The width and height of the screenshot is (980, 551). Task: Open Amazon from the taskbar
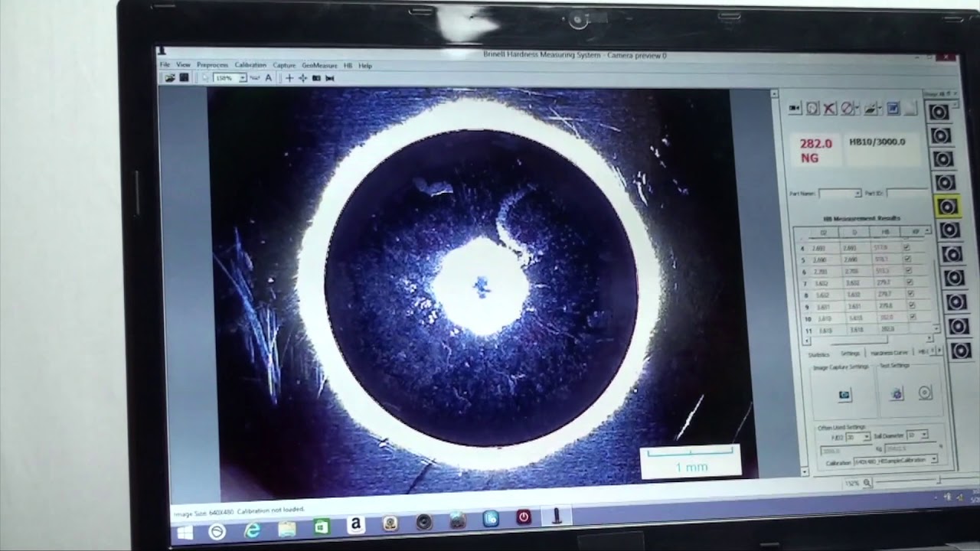[x=356, y=525]
